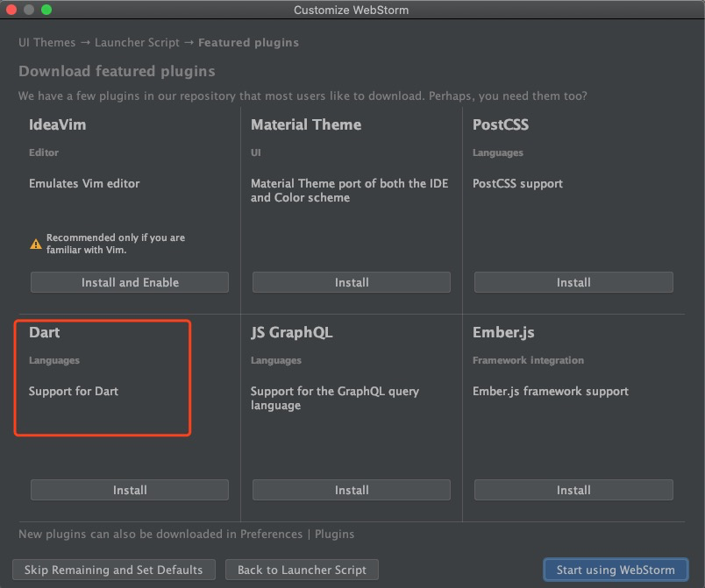
Task: Open the UI Themes breadcrumb step
Action: point(46,43)
